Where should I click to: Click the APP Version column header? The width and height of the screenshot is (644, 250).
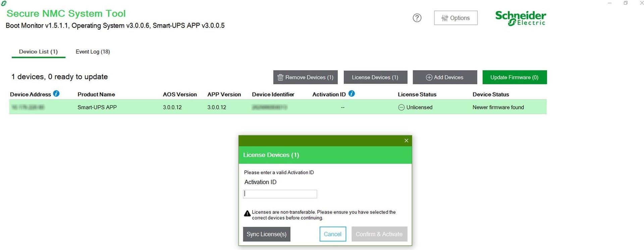pos(224,94)
